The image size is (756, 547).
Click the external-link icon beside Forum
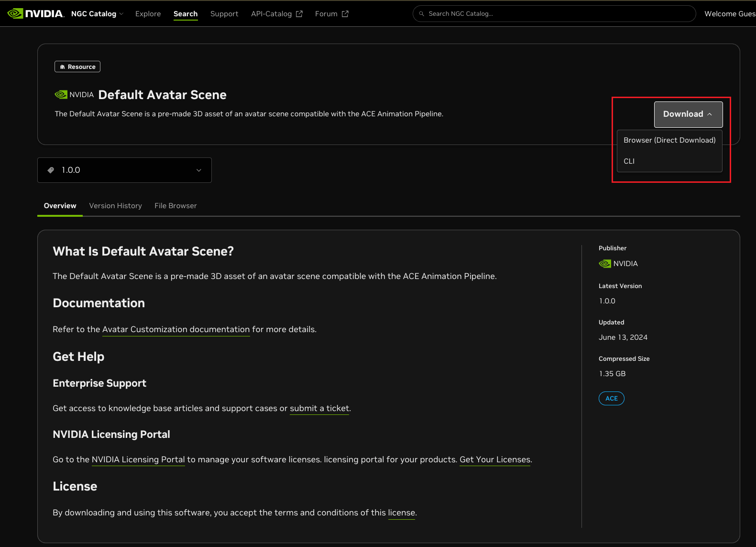(x=345, y=14)
